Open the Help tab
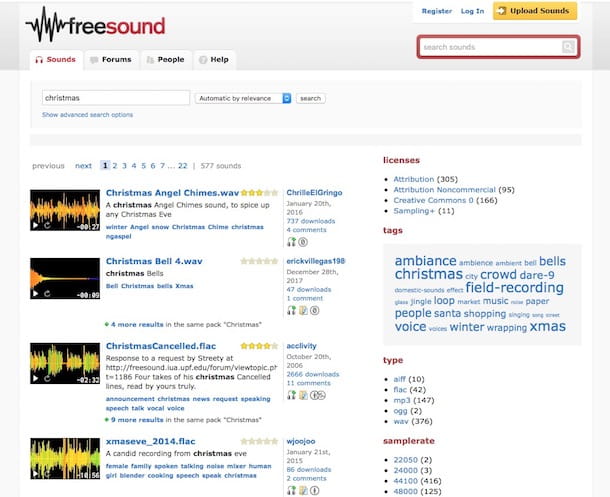 pos(213,60)
